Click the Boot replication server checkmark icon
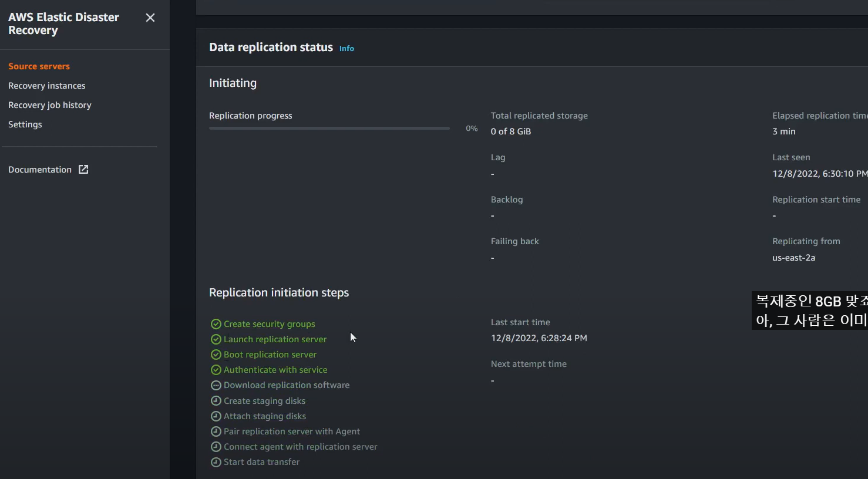This screenshot has height=479, width=868. [216, 355]
